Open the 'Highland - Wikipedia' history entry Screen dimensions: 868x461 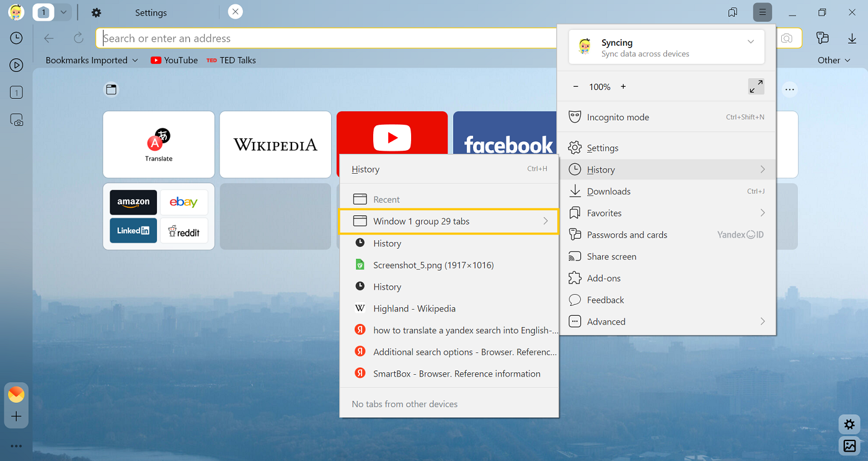click(415, 308)
